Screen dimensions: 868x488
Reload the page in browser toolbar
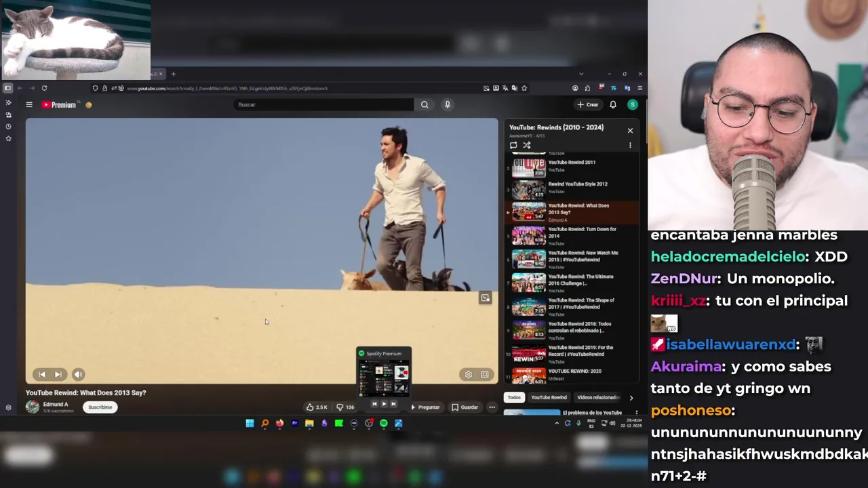44,88
